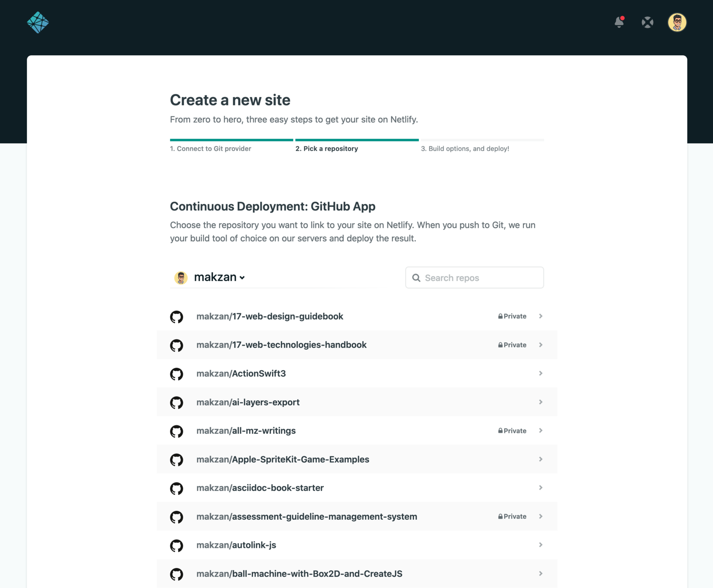
Task: Open the support lifebuoy icon
Action: tap(647, 22)
